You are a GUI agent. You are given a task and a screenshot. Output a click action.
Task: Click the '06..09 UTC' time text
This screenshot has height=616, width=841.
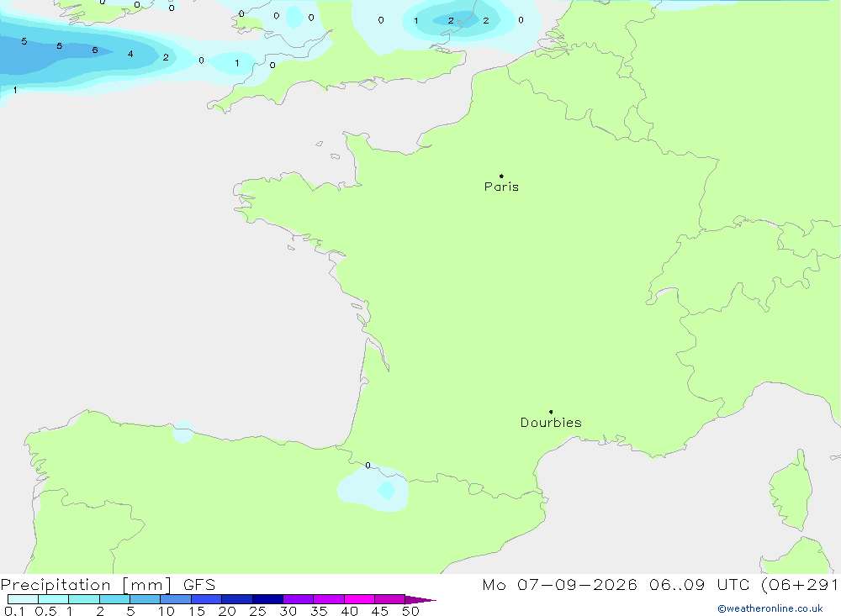(699, 584)
